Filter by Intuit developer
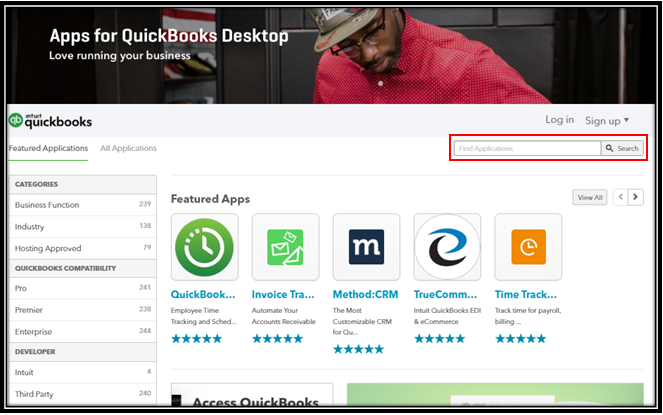The image size is (663, 415). point(82,372)
